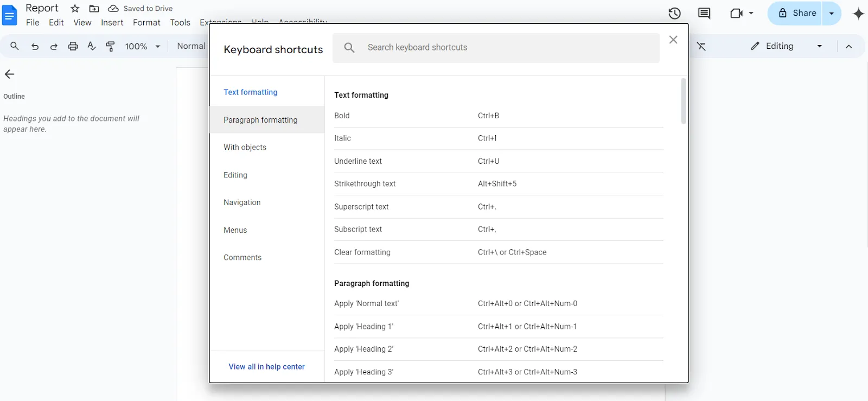
Task: Click the Underline text row
Action: click(499, 161)
